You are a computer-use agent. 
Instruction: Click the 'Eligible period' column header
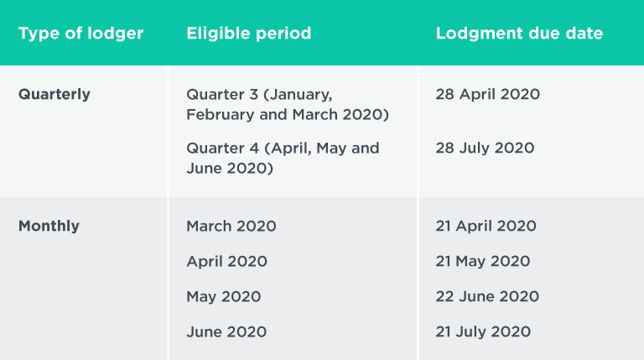tap(249, 34)
